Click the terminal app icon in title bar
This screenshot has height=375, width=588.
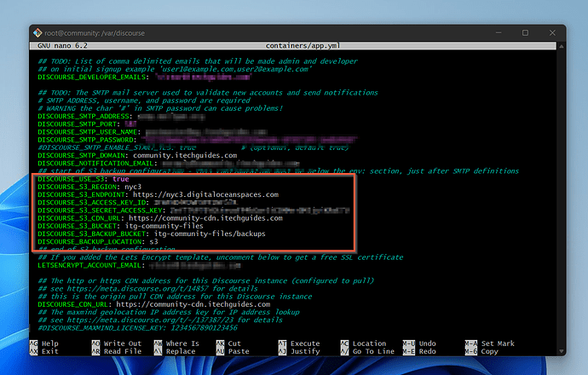37,33
